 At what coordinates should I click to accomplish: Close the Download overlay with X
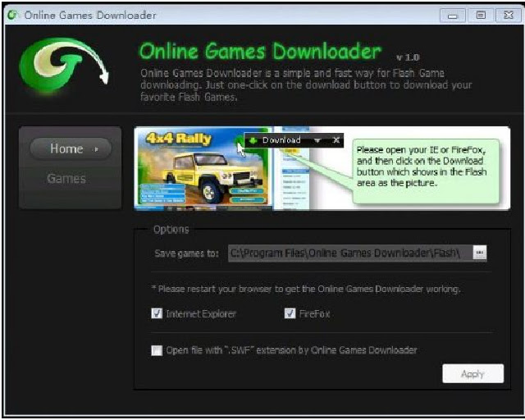point(336,140)
